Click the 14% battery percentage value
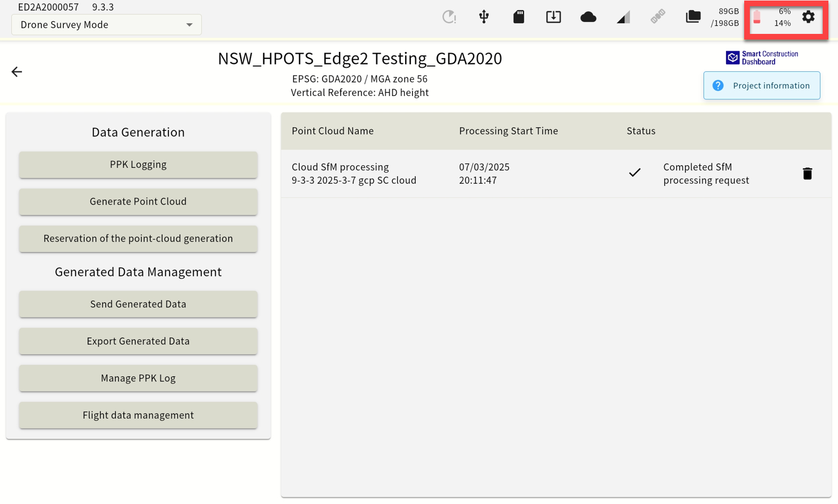Viewport: 838px width, 504px height. (x=782, y=23)
